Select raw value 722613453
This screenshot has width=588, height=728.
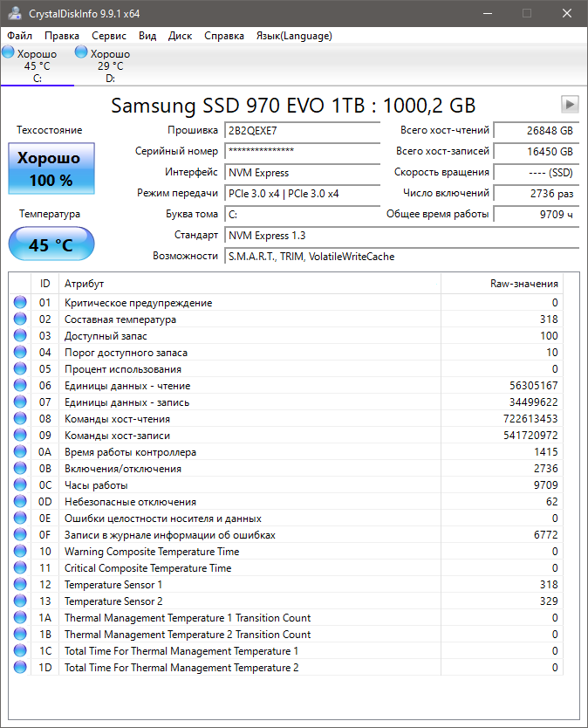click(530, 419)
